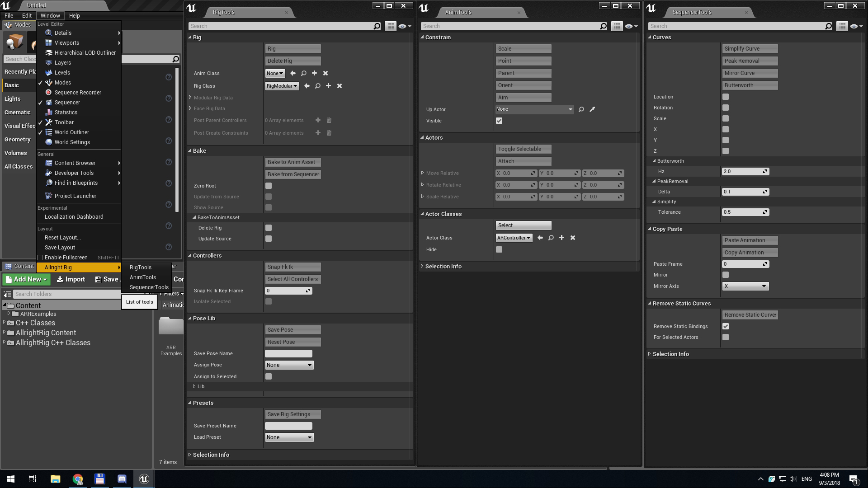868x488 pixels.
Task: Toggle the Remove Static Bindings checkbox
Action: [x=726, y=326]
